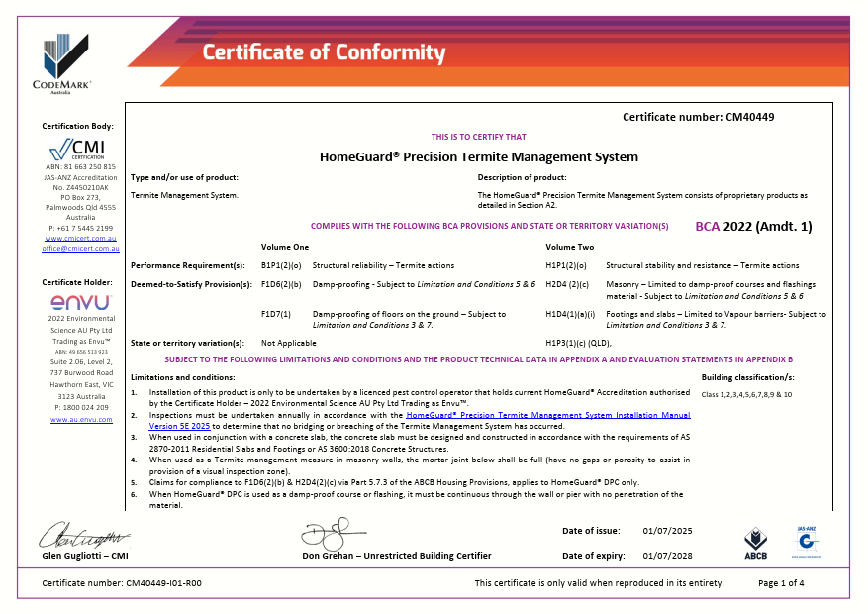Image resolution: width=868 pixels, height=614 pixels.
Task: Click the footer certificate number CM40449-I01-R00
Action: [122, 583]
